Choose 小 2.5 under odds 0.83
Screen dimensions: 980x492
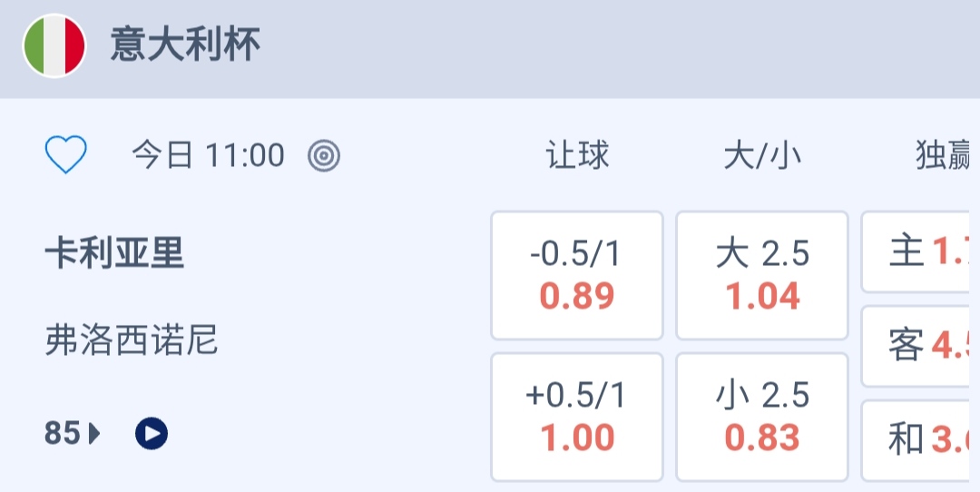click(x=762, y=417)
